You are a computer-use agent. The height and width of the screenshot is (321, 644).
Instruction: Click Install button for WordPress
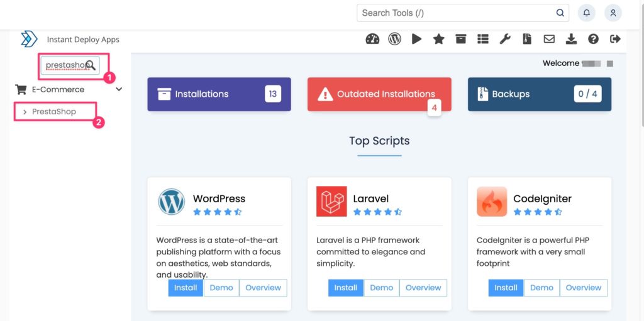point(186,288)
